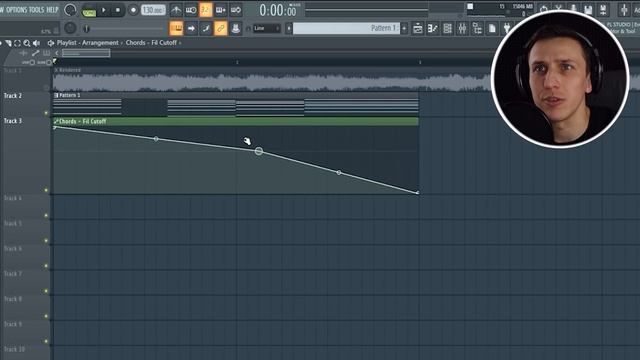Stop playback with the stop button
The height and width of the screenshot is (360, 640).
coord(118,10)
